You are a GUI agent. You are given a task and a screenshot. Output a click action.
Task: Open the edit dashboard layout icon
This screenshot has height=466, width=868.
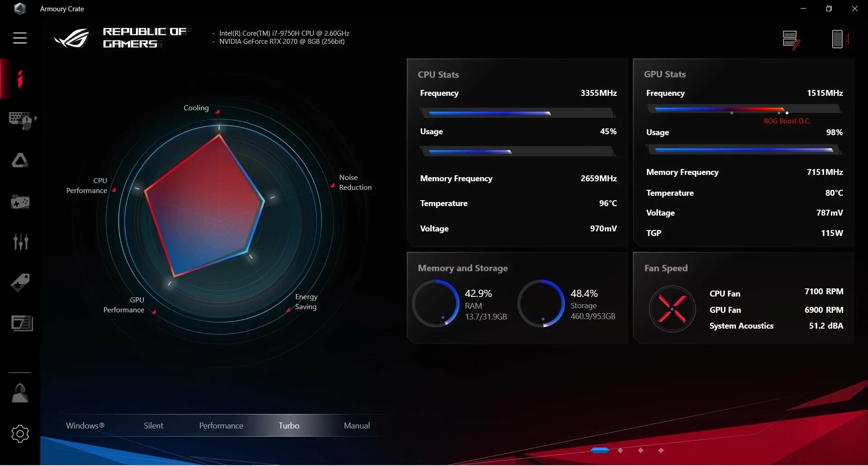click(x=791, y=40)
